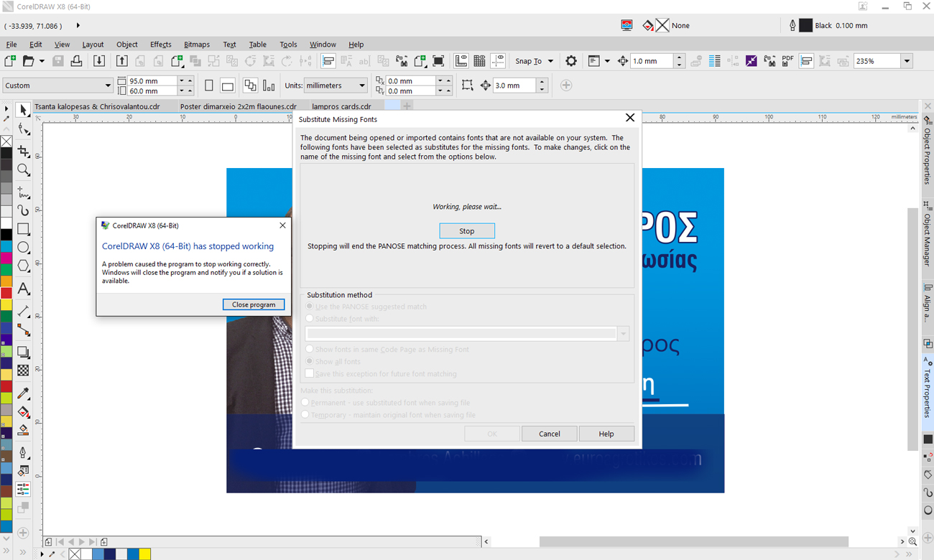Select the Color Eyedropper tool
Image resolution: width=934 pixels, height=560 pixels.
pos(23,393)
